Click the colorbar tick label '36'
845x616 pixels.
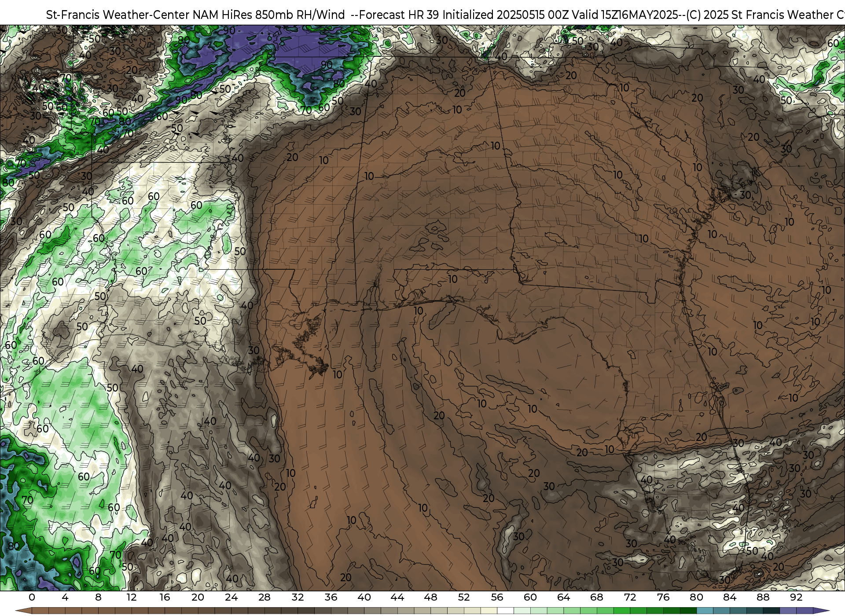(x=331, y=597)
